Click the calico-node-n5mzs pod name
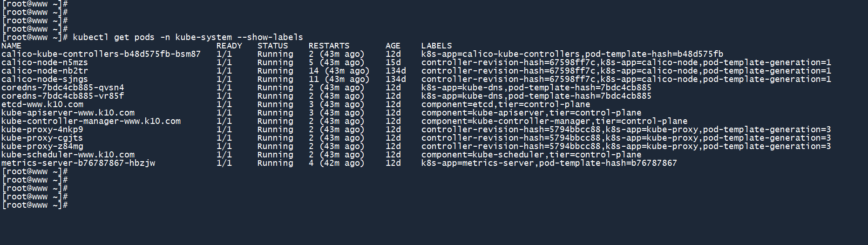Screen dimensions: 868x245 pos(45,62)
